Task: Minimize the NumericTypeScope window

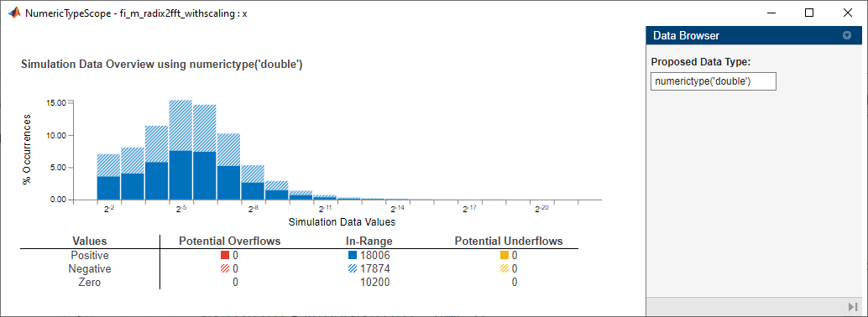Action: click(x=771, y=13)
